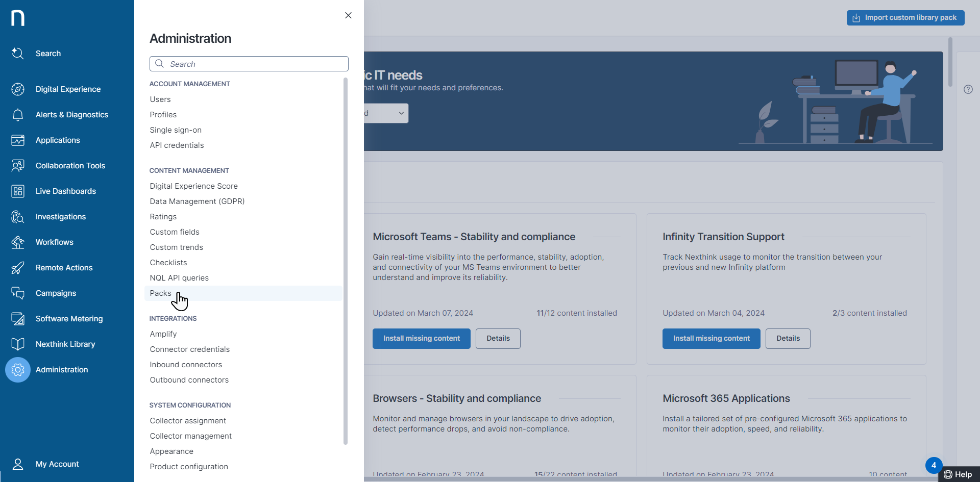Viewport: 980px width, 482px height.
Task: Open Live Dashboards grid icon
Action: (x=18, y=191)
